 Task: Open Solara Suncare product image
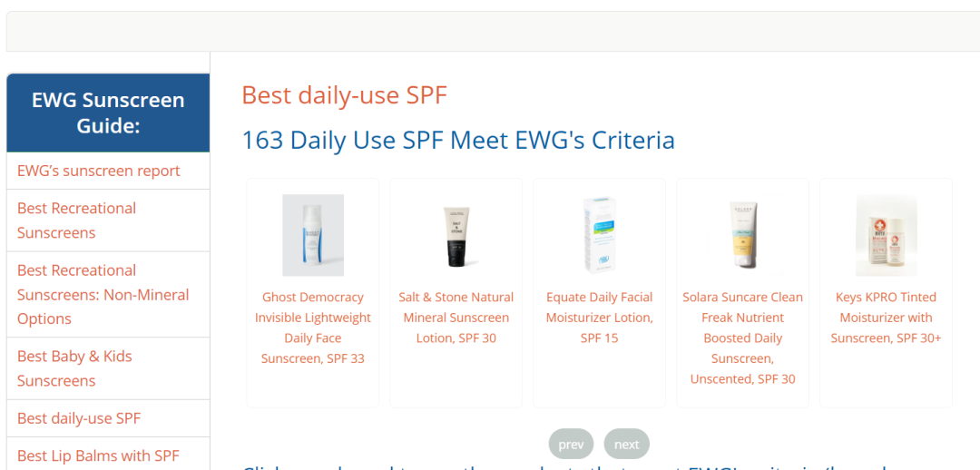pyautogui.click(x=742, y=235)
